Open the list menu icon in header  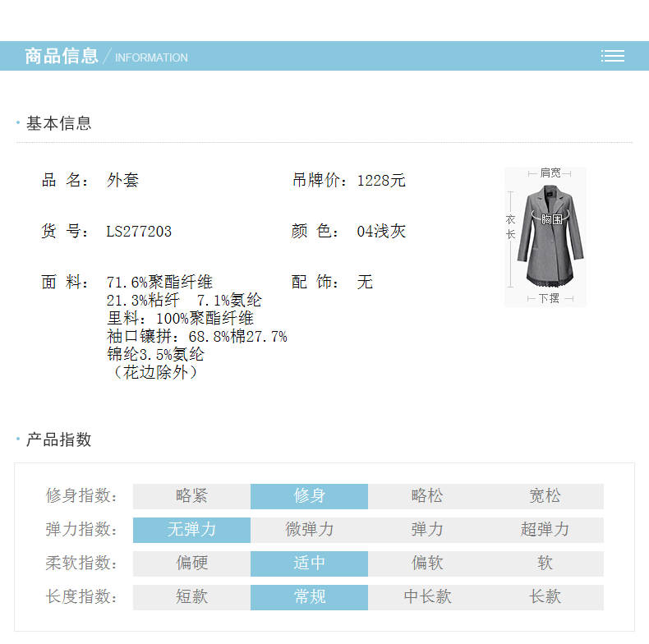click(612, 56)
